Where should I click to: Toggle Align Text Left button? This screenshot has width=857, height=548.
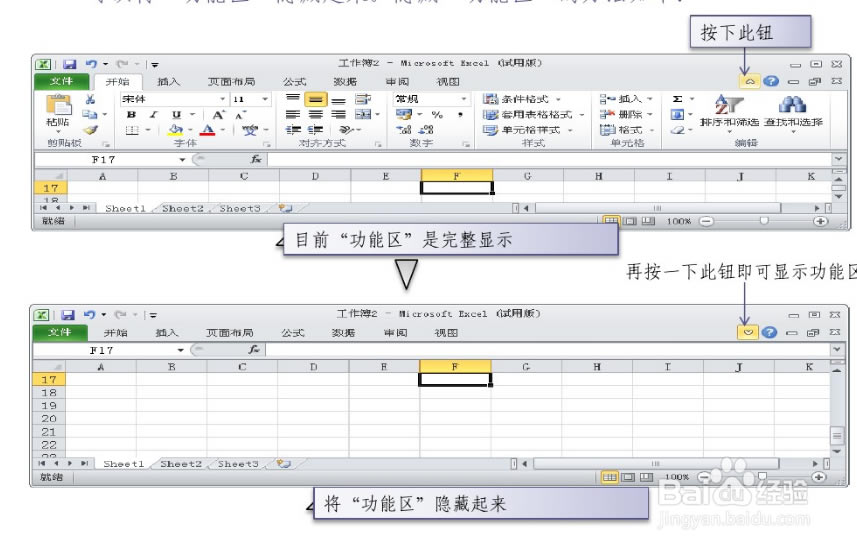tap(293, 114)
